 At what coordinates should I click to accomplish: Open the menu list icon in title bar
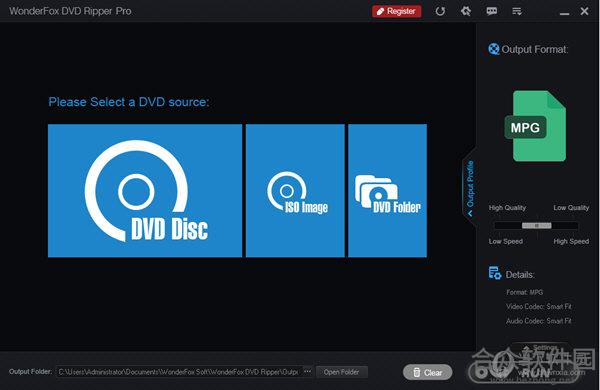pos(517,11)
